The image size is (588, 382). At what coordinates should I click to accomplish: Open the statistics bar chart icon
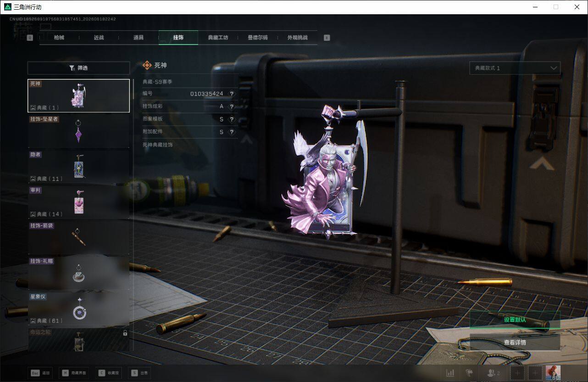(x=450, y=373)
